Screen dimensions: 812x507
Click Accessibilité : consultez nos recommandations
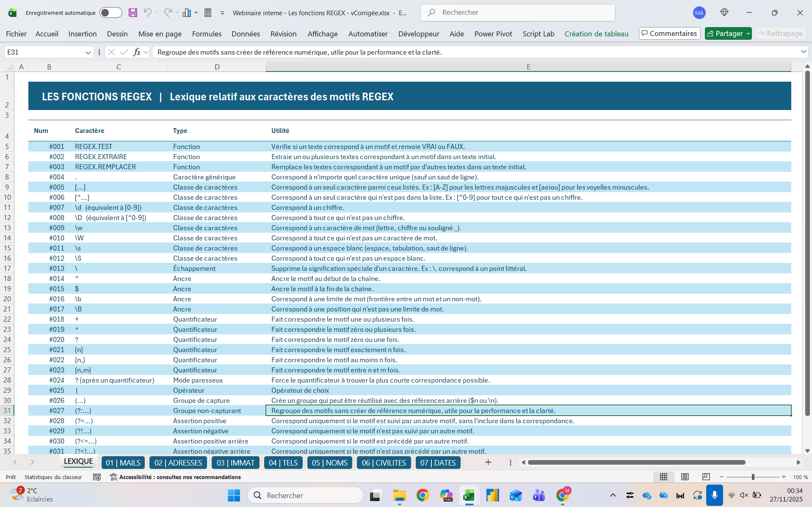(175, 477)
